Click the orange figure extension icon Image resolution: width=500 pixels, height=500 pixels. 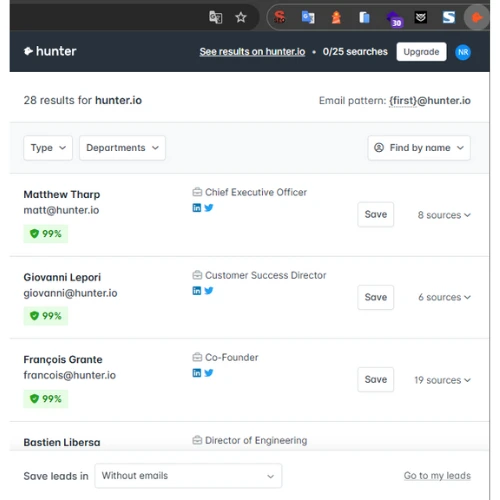click(336, 17)
